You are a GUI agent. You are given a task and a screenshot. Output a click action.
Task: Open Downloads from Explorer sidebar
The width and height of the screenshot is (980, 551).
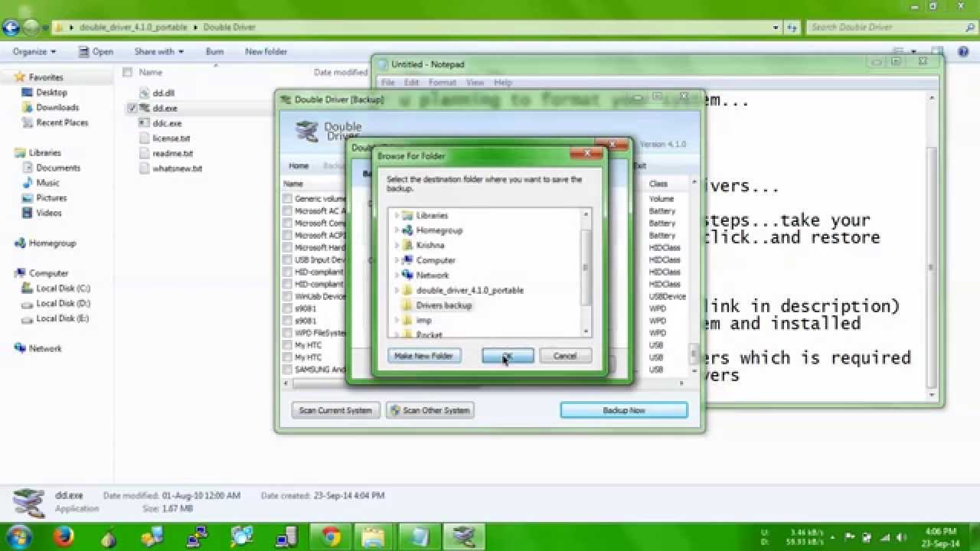(x=57, y=107)
